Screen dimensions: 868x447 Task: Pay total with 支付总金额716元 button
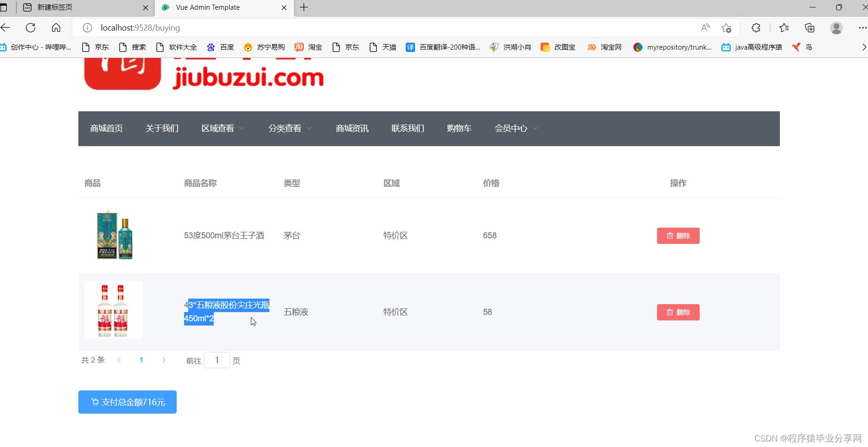(128, 402)
